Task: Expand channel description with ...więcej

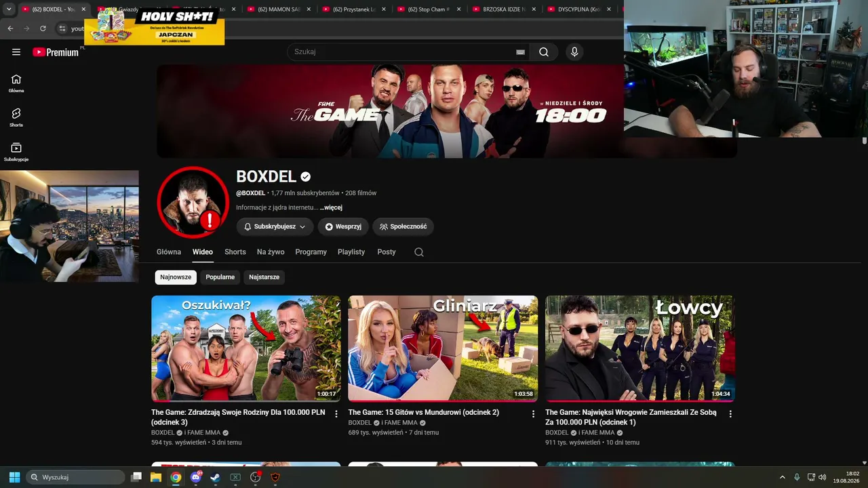Action: click(x=332, y=207)
